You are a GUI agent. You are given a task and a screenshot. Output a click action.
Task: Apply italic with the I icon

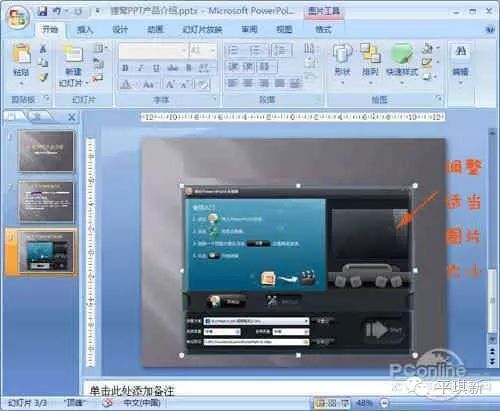(x=140, y=68)
